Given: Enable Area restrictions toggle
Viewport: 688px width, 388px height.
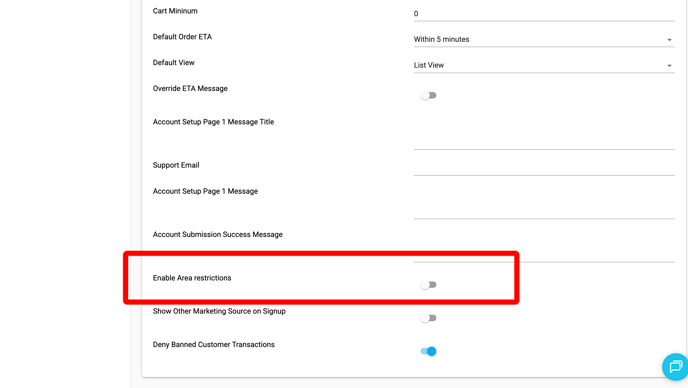Looking at the screenshot, I should pos(428,285).
